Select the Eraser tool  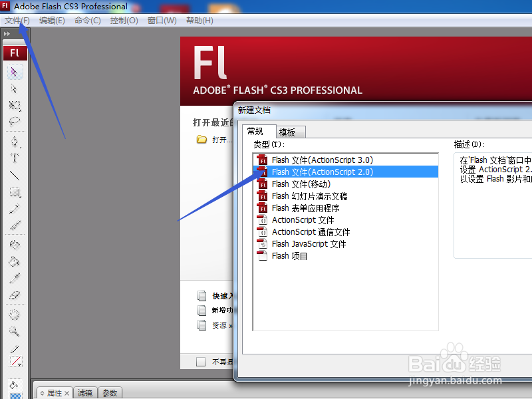point(15,293)
